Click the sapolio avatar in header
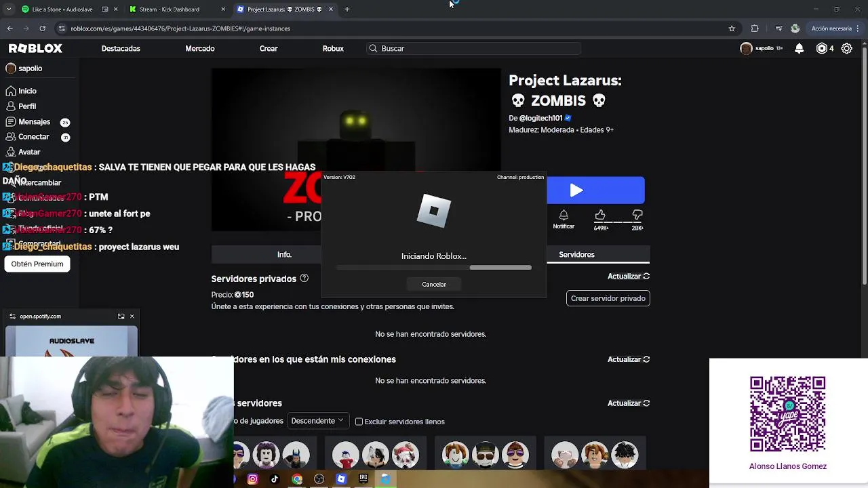The height and width of the screenshot is (488, 868). [x=747, y=48]
